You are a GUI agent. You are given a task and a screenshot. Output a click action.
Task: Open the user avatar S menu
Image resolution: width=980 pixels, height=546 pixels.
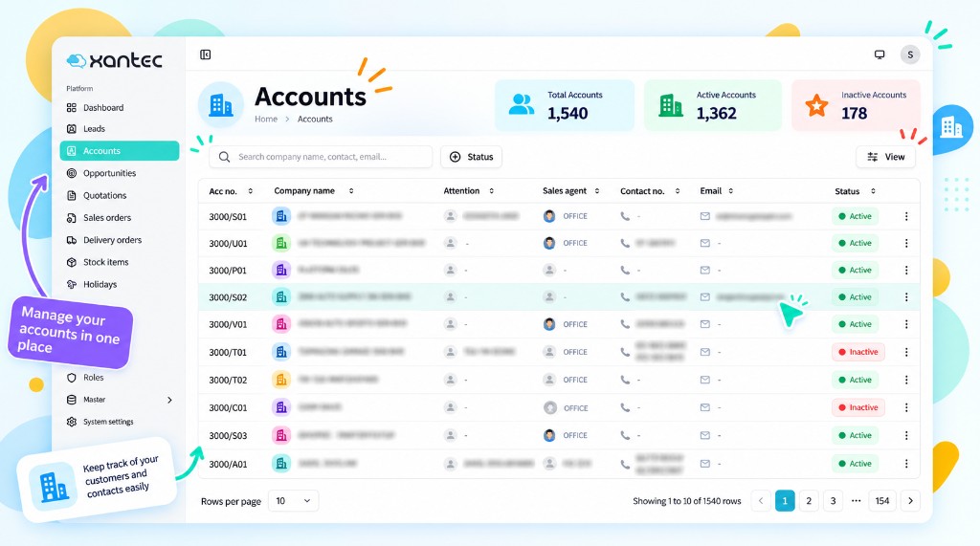(910, 55)
